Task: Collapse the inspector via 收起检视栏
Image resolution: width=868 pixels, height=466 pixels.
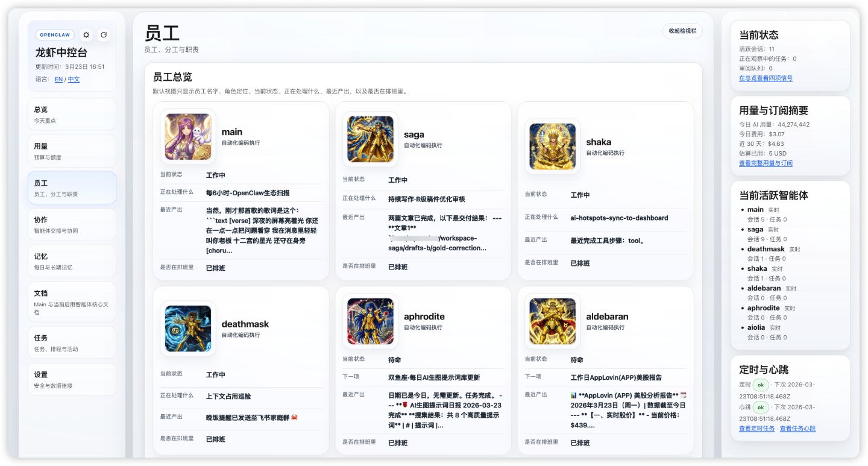Action: click(682, 31)
